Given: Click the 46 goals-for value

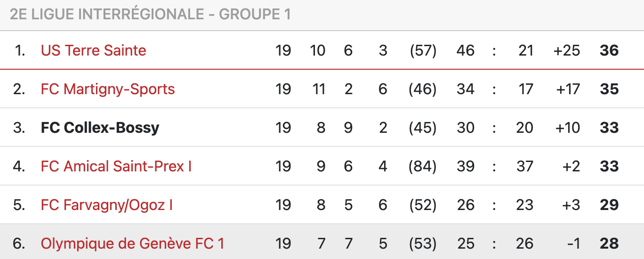Looking at the screenshot, I should coord(465,50).
